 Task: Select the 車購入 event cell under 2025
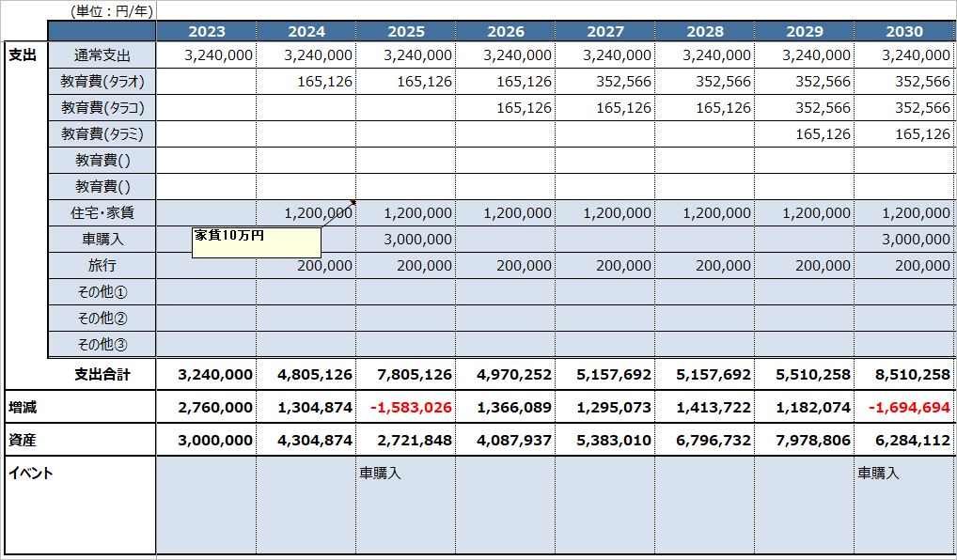(x=406, y=505)
